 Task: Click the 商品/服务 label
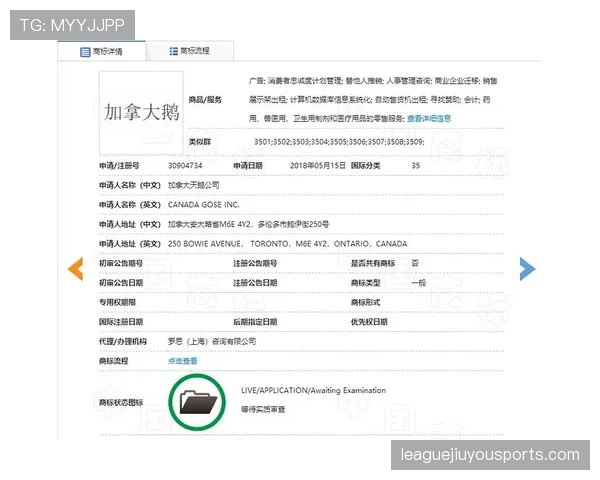point(205,100)
